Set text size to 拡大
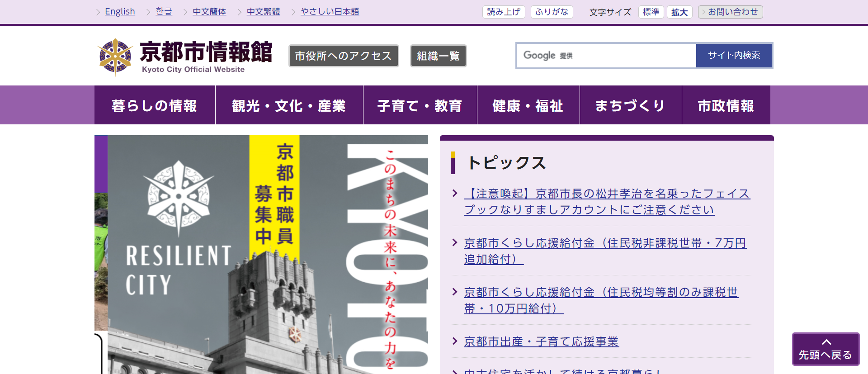This screenshot has height=374, width=868. coord(679,12)
